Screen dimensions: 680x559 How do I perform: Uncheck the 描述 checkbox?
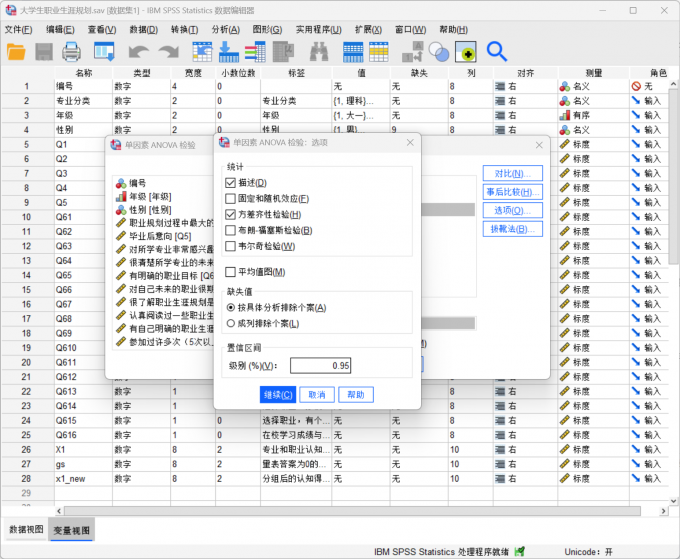coord(231,183)
